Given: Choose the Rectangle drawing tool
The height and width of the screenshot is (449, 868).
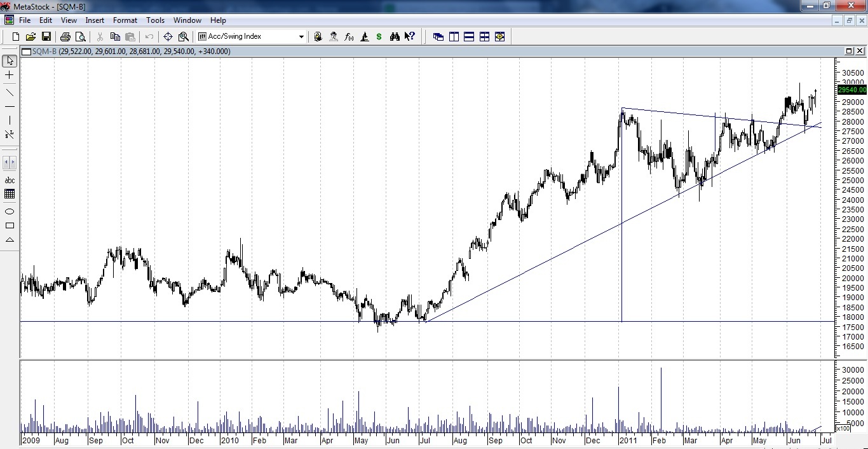Looking at the screenshot, I should (x=10, y=226).
